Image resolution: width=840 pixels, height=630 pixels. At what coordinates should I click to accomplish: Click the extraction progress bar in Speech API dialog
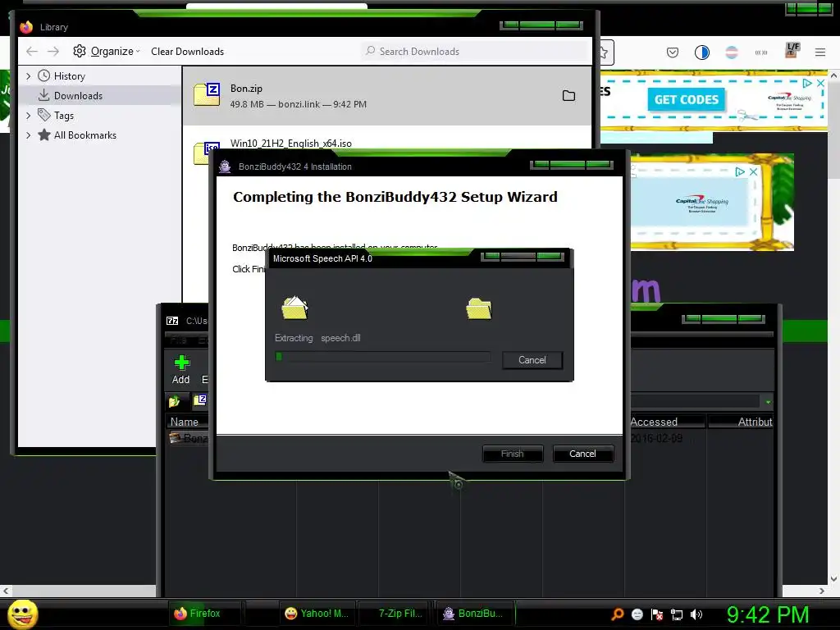pos(382,357)
